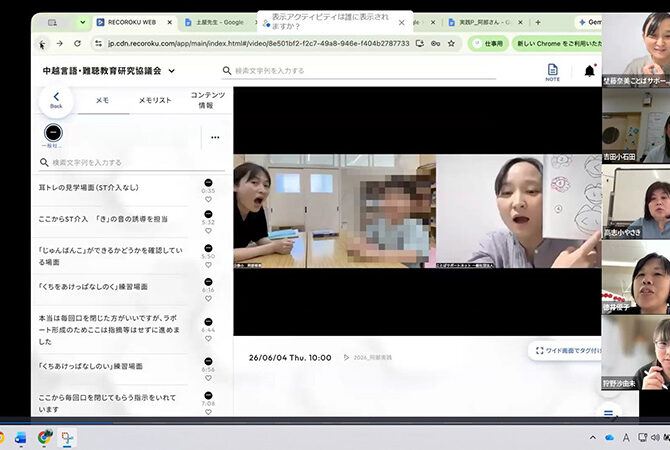Click the Gemini button in Chrome toolbar
Image resolution: width=670 pixels, height=450 pixels.
590,22
